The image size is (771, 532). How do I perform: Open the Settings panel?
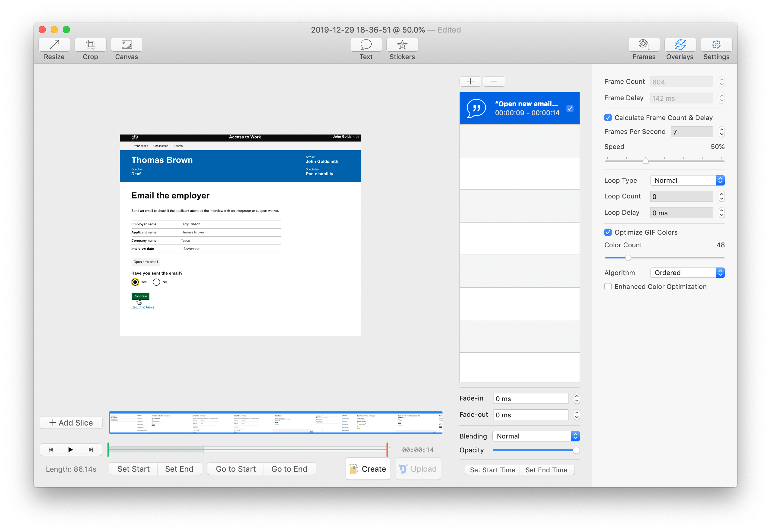[716, 49]
